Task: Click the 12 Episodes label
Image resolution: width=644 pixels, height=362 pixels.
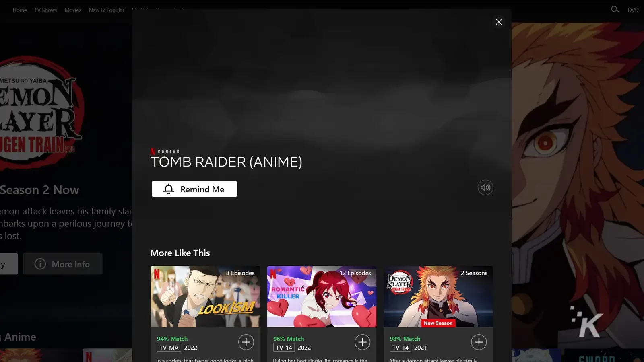Action: click(x=355, y=273)
